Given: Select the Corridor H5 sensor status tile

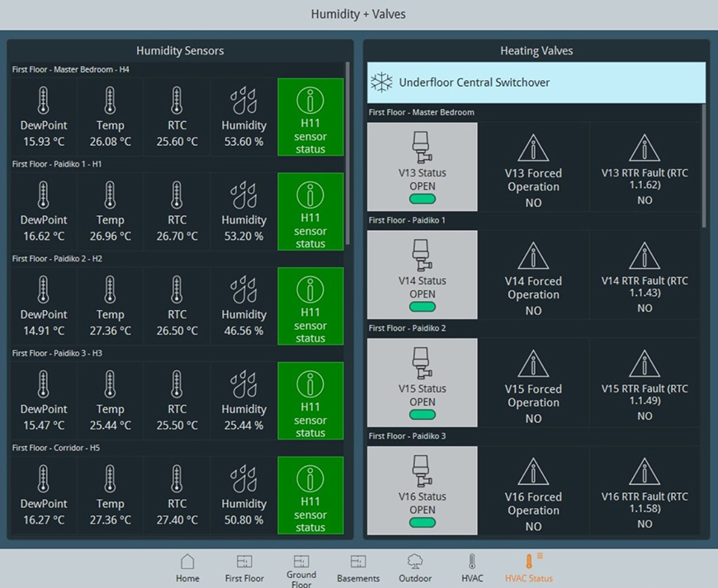Looking at the screenshot, I should pyautogui.click(x=310, y=496).
